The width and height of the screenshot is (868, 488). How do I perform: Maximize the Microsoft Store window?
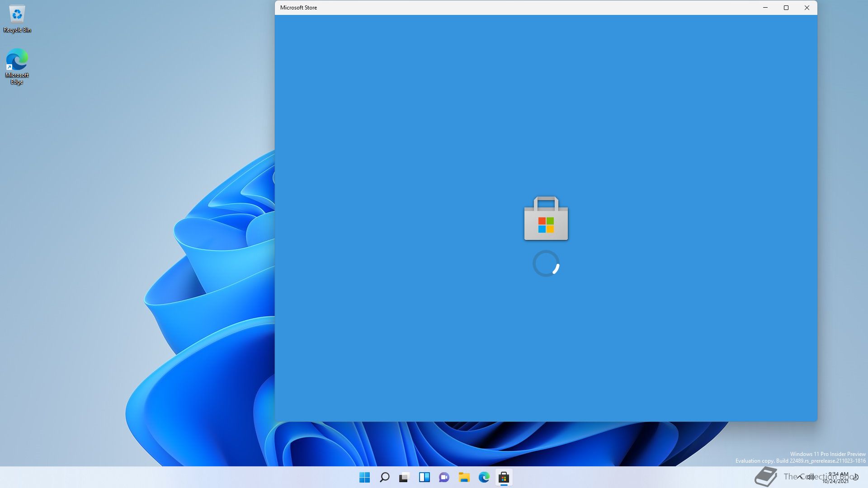coord(786,8)
